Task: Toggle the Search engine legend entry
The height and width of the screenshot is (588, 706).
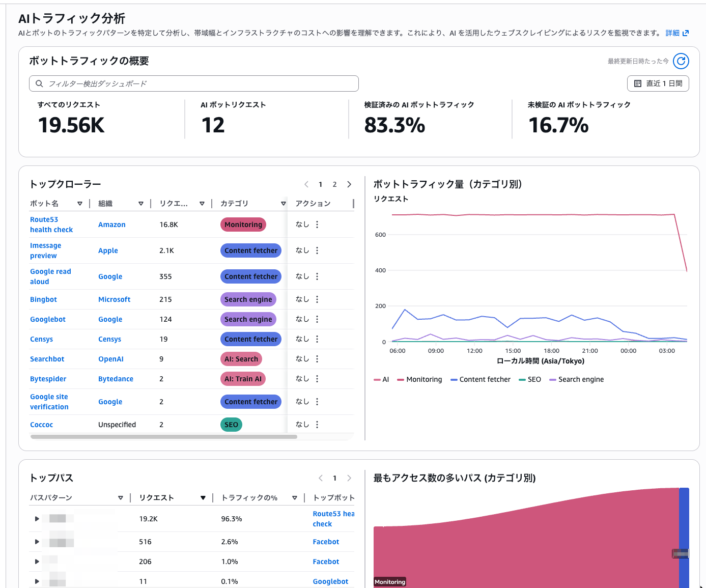Action: (576, 379)
